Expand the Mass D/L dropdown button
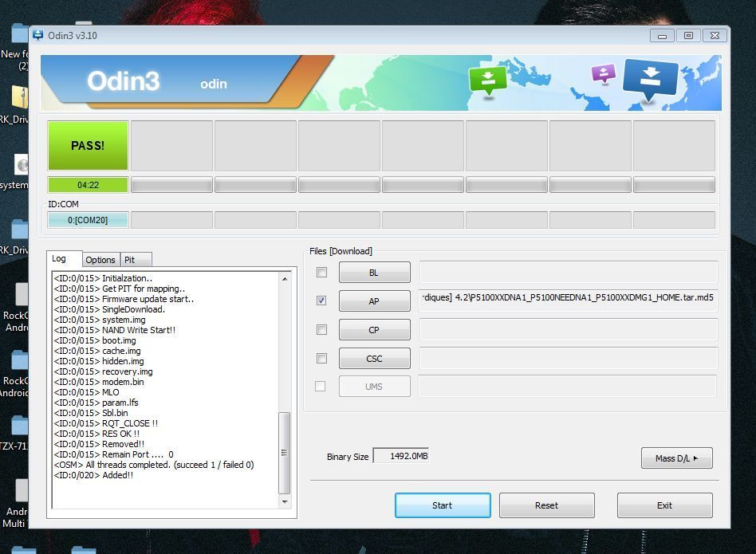 click(x=676, y=458)
